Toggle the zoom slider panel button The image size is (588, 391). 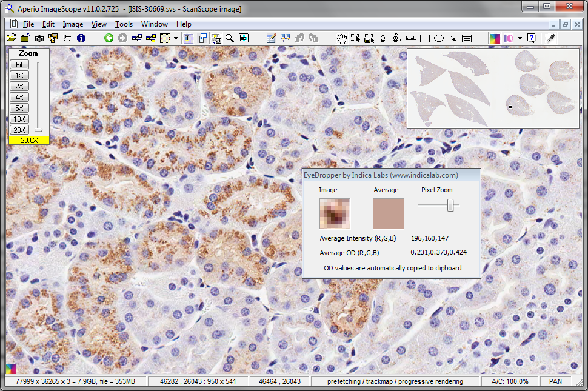click(x=189, y=38)
